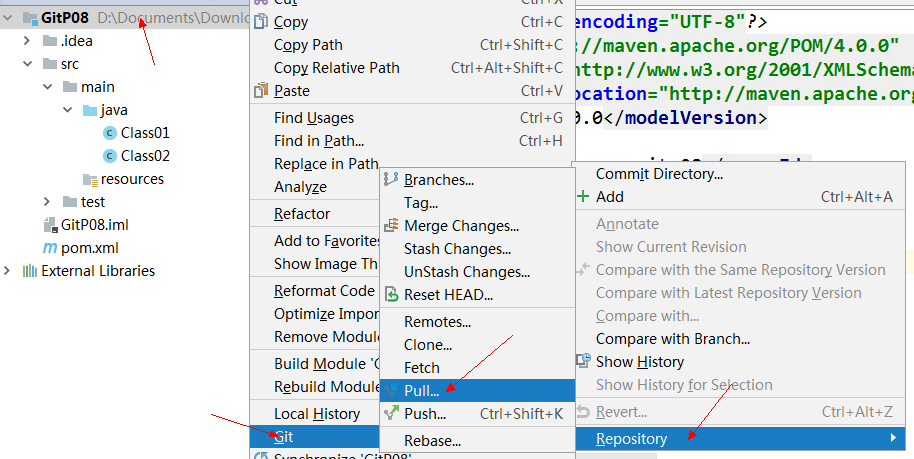914x459 pixels.
Task: Expand the test folder
Action: (46, 202)
